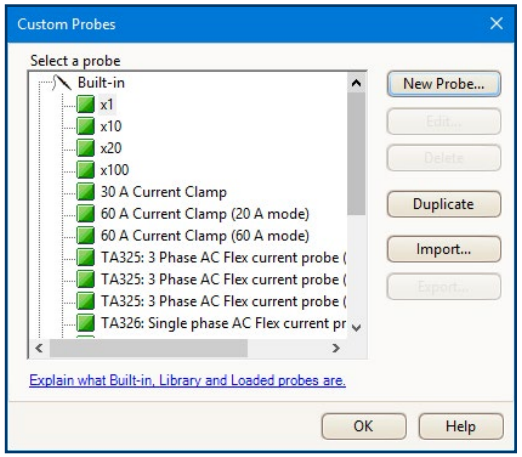Click icon of 60 A Current Clamp (60 A mode)
Screen dimensions: 522x457
86,235
